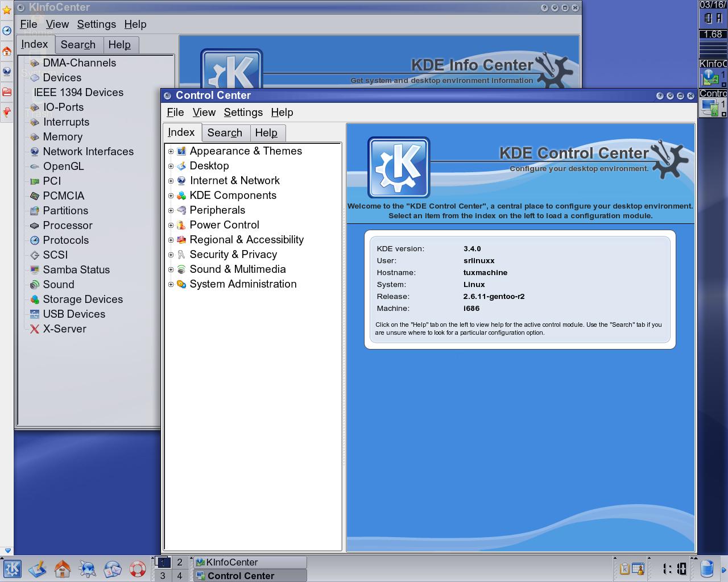728x582 pixels.
Task: Open the Help Center lifebuoy icon
Action: coord(138,568)
